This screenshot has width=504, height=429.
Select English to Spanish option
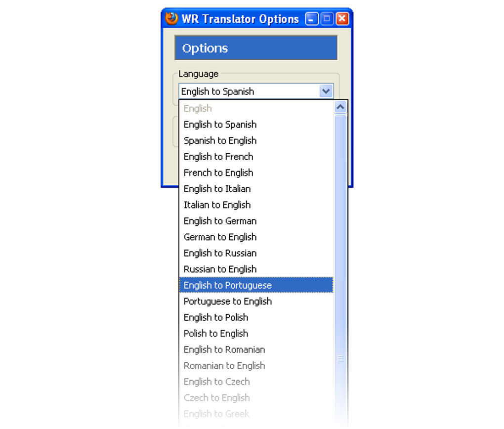tap(220, 125)
